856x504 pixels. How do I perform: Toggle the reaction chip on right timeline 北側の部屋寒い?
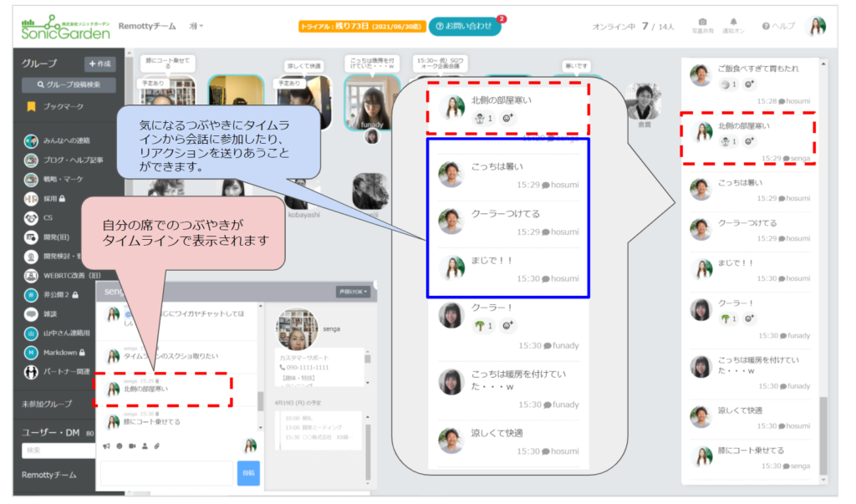(729, 141)
